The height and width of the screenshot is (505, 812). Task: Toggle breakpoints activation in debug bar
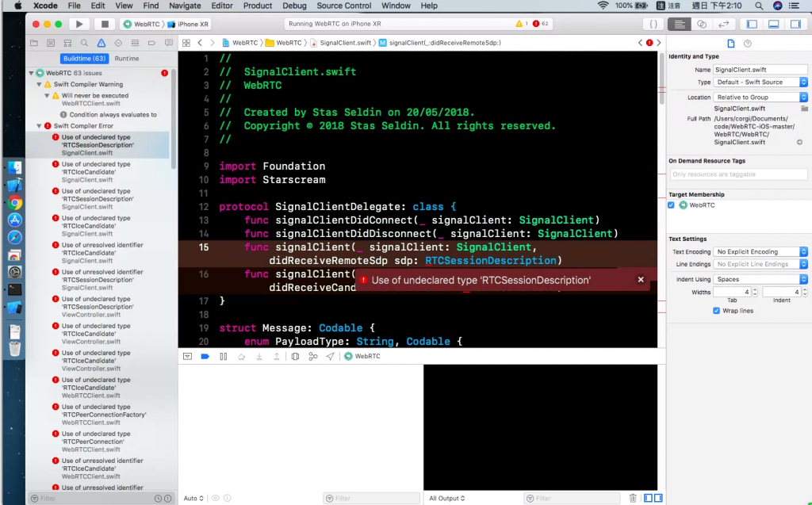click(x=205, y=356)
